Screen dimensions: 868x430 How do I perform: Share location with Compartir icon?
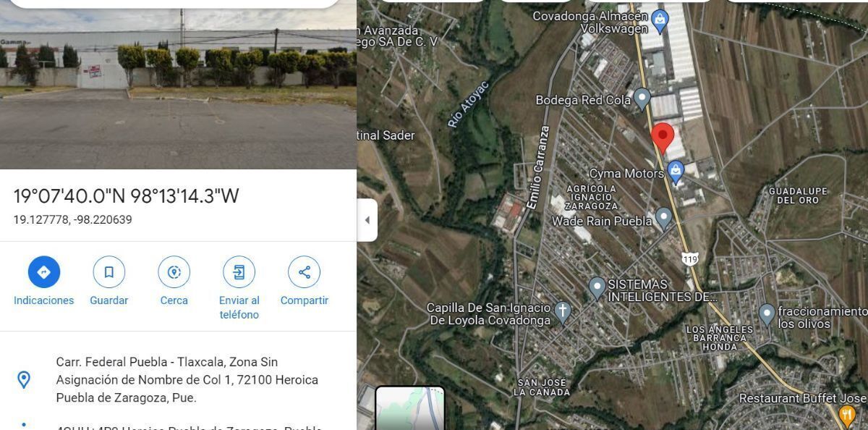pos(305,272)
